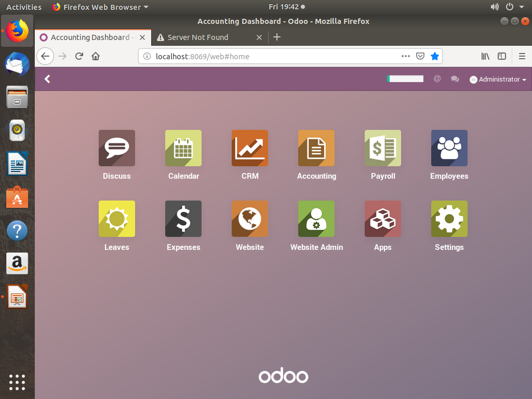Image resolution: width=532 pixels, height=399 pixels.
Task: Reload the current page
Action: click(x=79, y=56)
